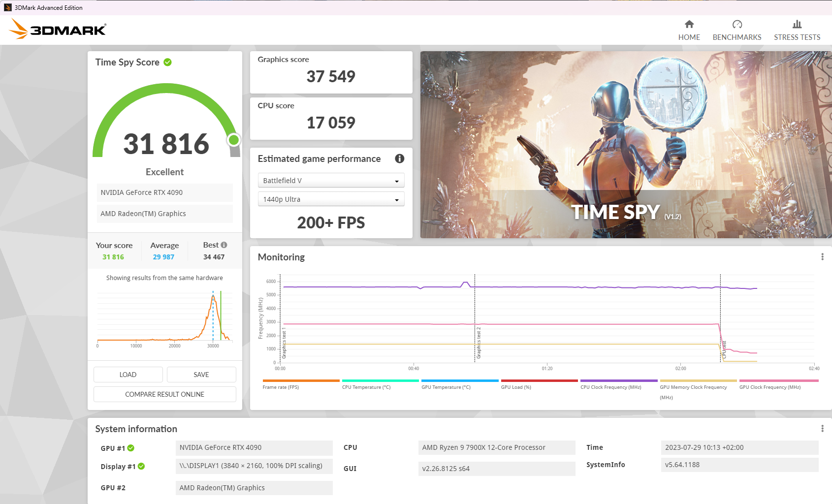Click the CPU test marker line
The height and width of the screenshot is (504, 832).
(x=720, y=318)
